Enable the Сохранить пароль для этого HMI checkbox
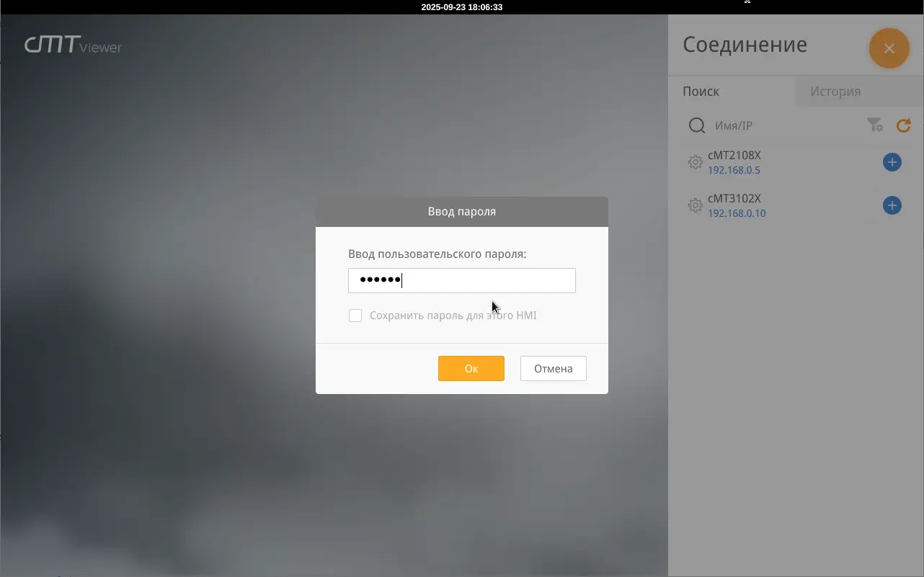The image size is (924, 577). point(355,316)
